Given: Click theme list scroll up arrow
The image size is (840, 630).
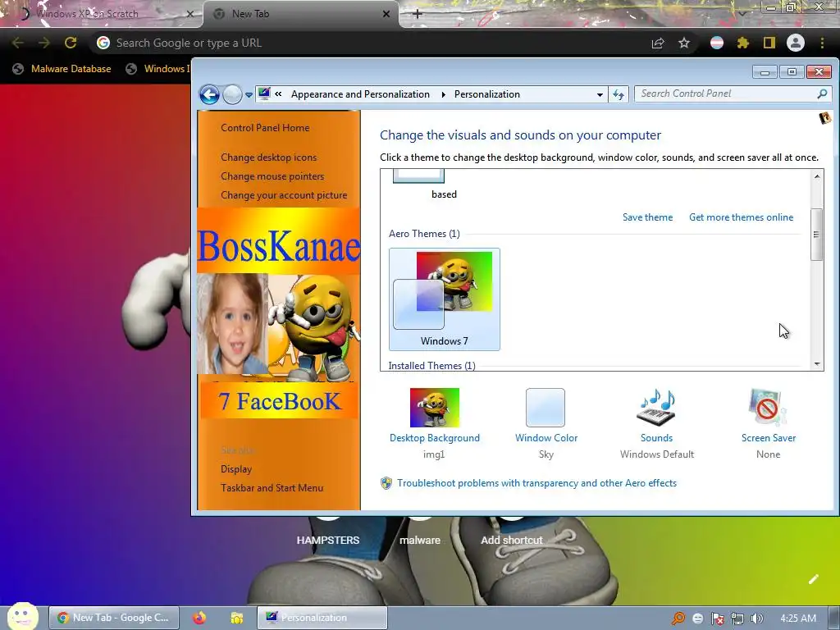Looking at the screenshot, I should coord(816,176).
